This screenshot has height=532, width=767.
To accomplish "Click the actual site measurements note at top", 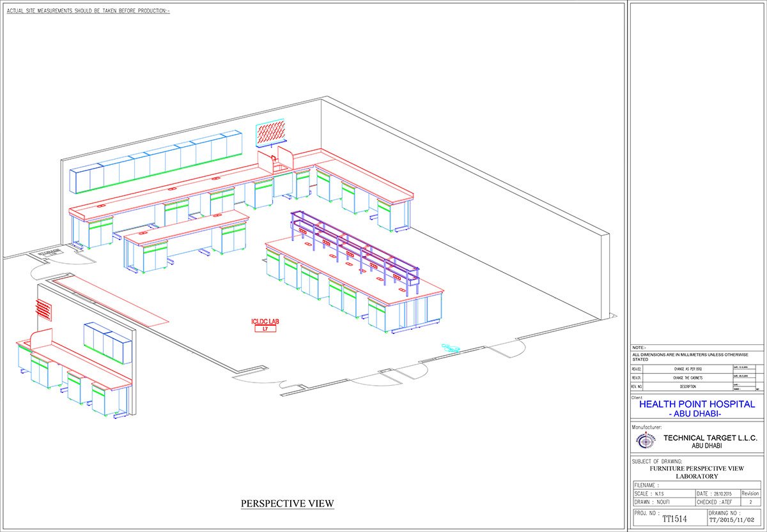I will tap(88, 11).
